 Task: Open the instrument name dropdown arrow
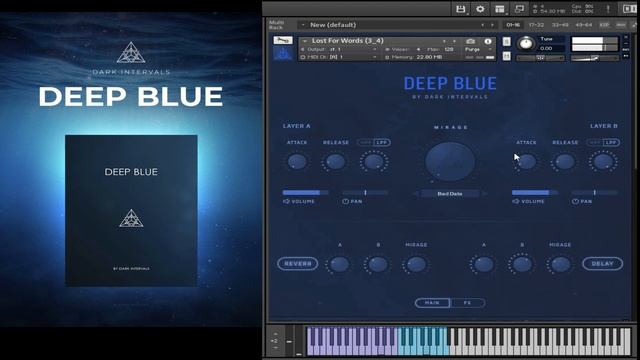(x=304, y=41)
